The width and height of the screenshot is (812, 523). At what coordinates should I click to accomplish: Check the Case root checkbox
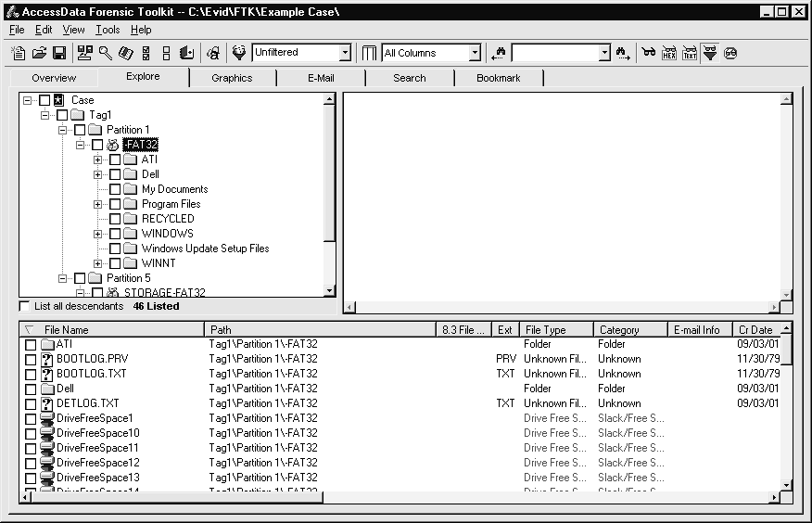click(44, 100)
